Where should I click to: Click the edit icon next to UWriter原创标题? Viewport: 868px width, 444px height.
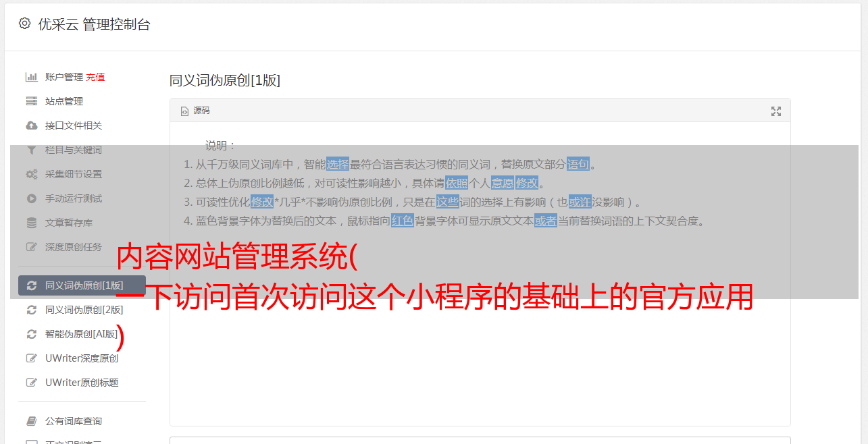tap(32, 383)
